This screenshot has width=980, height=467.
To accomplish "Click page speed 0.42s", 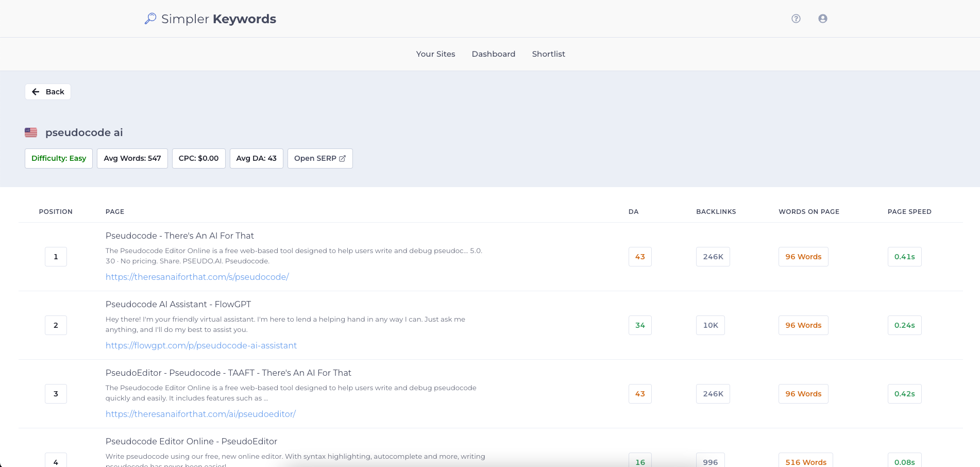I will pyautogui.click(x=905, y=394).
